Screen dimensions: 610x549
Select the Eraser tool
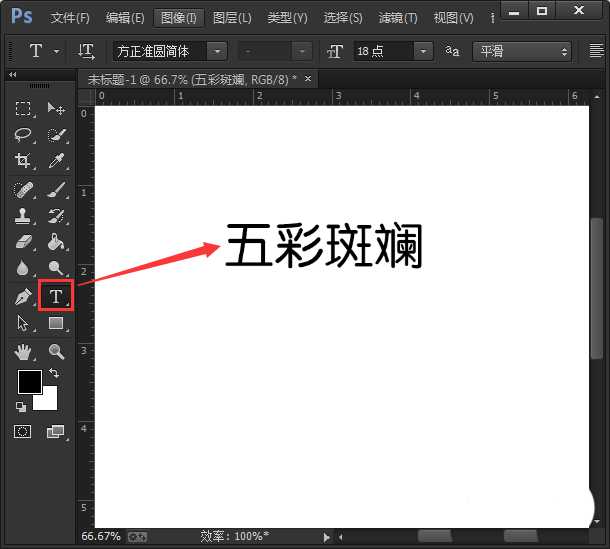tap(24, 242)
